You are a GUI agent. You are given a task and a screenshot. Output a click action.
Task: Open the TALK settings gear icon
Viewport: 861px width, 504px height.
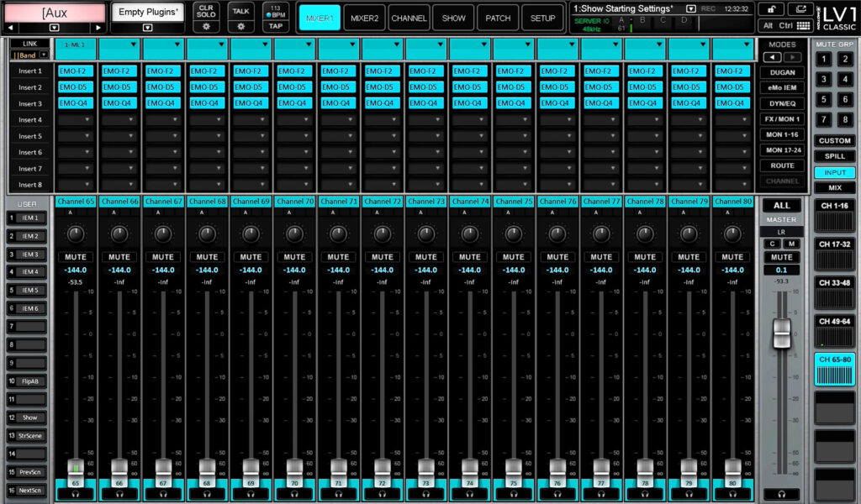click(240, 27)
